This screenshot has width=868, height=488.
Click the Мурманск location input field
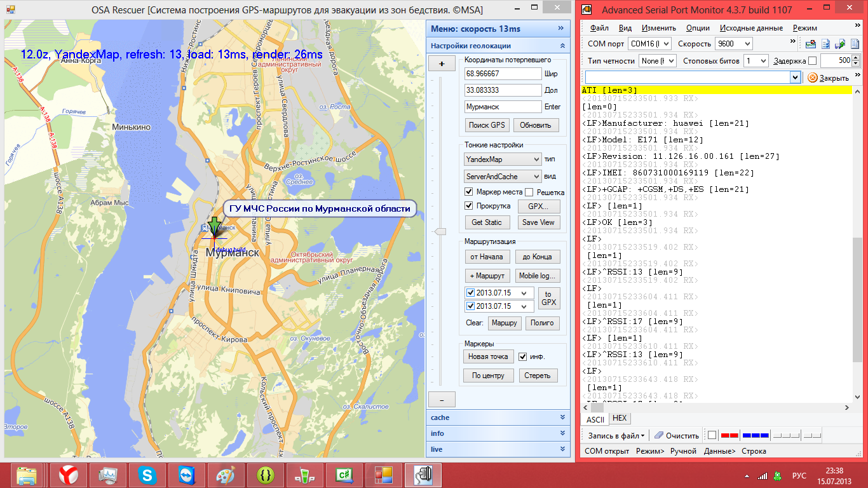[503, 107]
